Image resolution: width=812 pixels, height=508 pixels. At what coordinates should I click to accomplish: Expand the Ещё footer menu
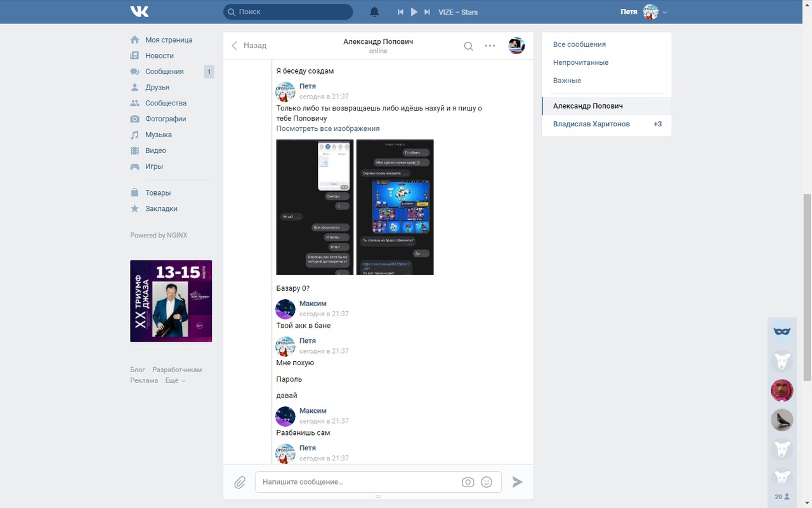tap(175, 380)
